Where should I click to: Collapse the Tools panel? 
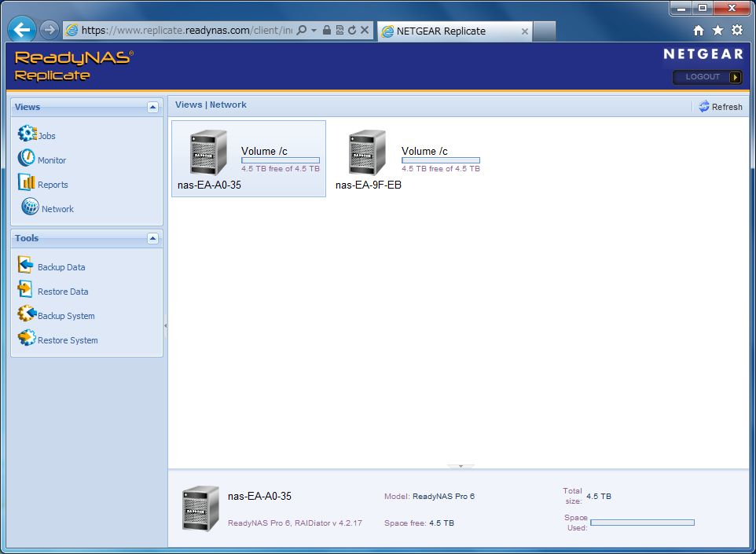coord(152,239)
